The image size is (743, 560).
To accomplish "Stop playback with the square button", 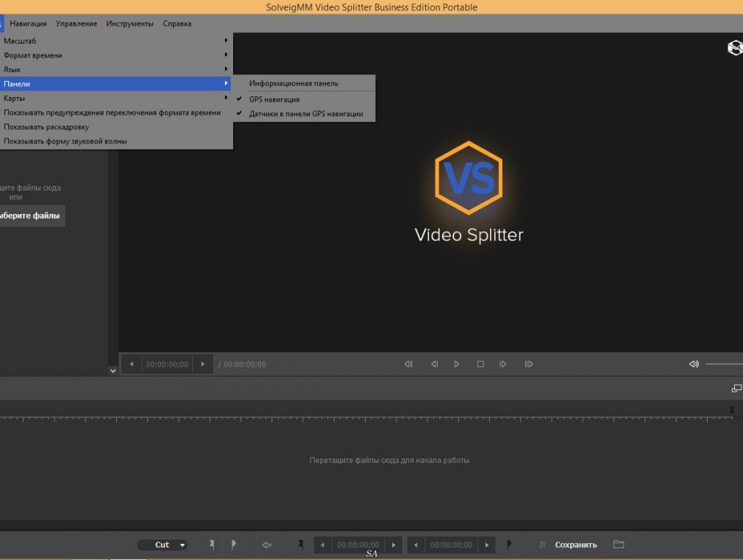I will pyautogui.click(x=480, y=364).
